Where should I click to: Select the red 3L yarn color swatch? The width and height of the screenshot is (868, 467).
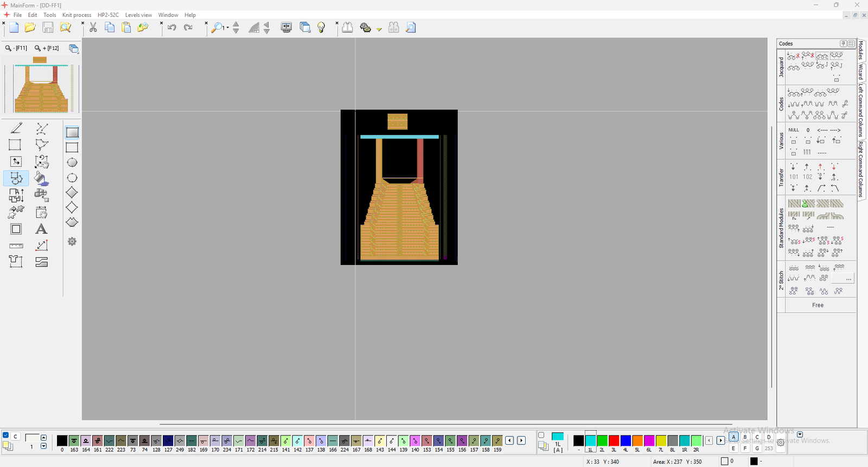[x=614, y=440]
